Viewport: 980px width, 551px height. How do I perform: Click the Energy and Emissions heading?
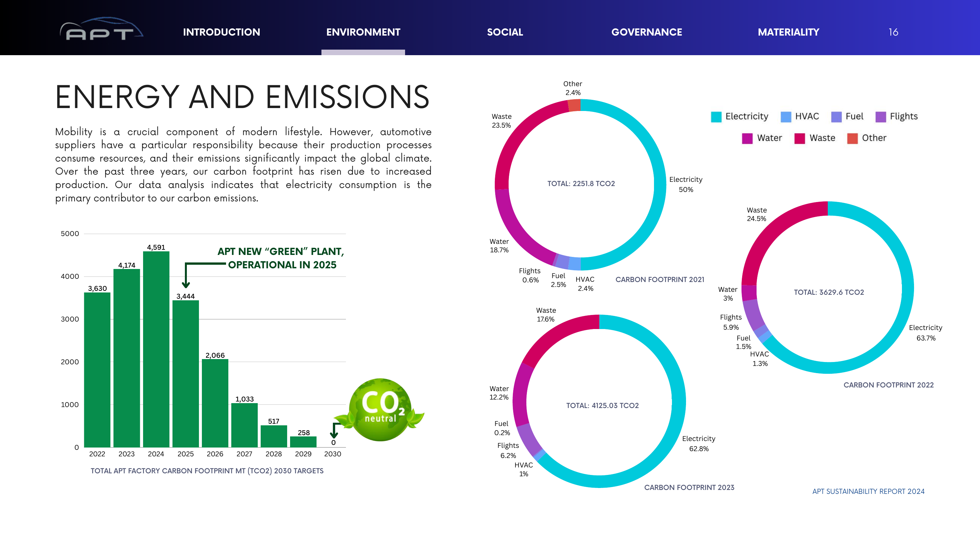tap(242, 97)
